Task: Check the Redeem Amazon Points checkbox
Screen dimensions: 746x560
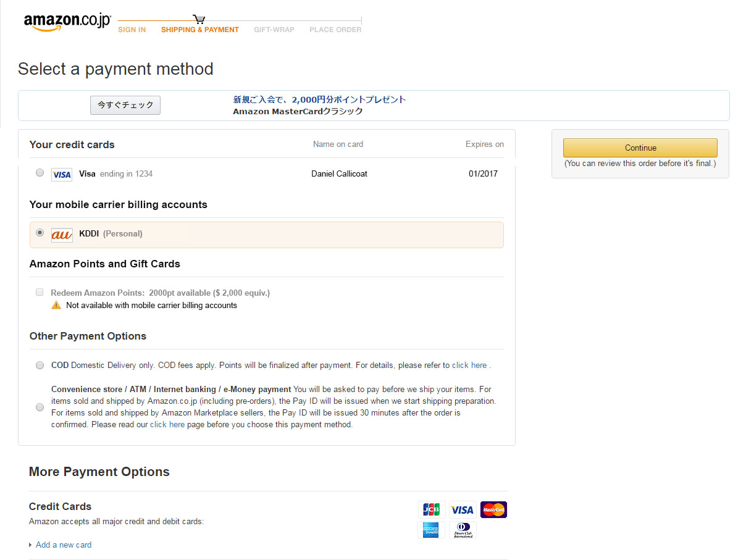Action: [x=40, y=292]
